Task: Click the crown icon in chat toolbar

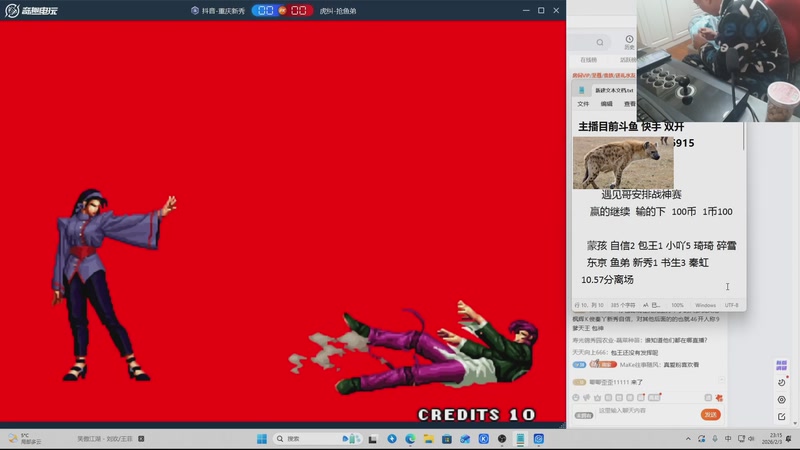Action: 597,397
